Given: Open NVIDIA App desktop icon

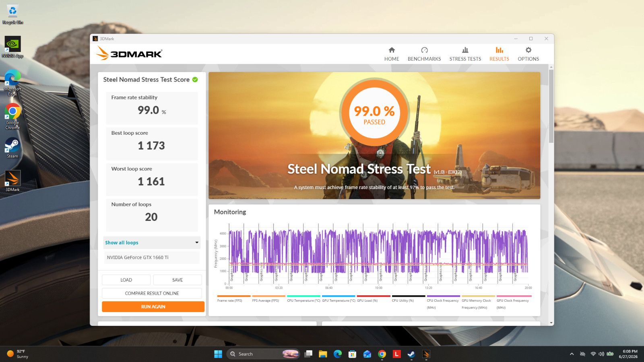Looking at the screenshot, I should 12,47.
